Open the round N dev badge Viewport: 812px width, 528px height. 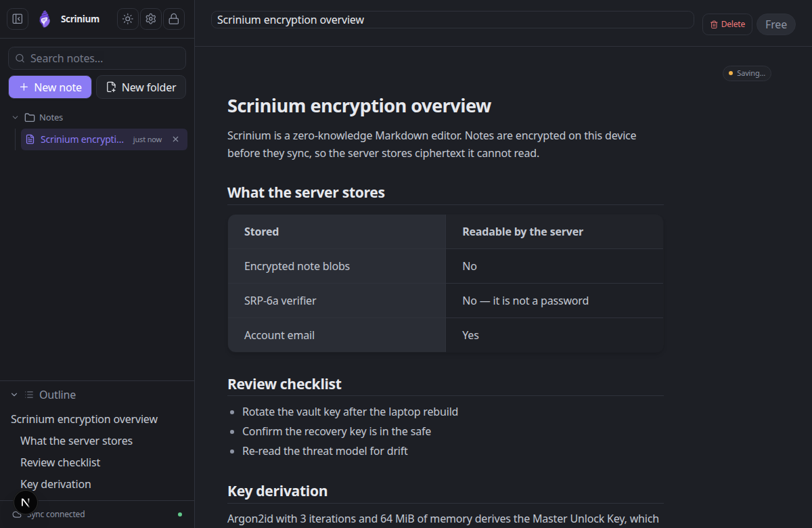[x=26, y=502]
